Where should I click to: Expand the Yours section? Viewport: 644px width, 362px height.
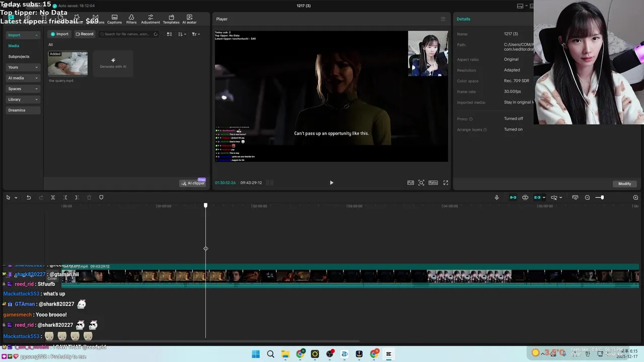(x=23, y=67)
